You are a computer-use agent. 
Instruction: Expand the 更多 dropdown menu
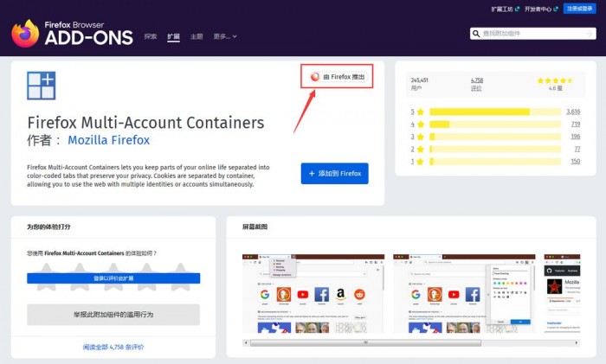tap(225, 36)
